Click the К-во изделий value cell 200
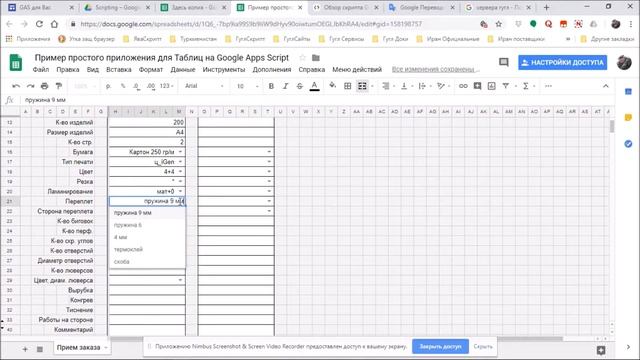 click(x=147, y=122)
